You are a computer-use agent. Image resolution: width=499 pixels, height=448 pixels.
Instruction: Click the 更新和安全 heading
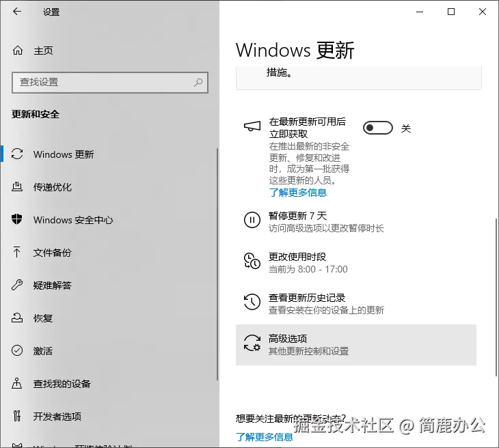coord(36,114)
